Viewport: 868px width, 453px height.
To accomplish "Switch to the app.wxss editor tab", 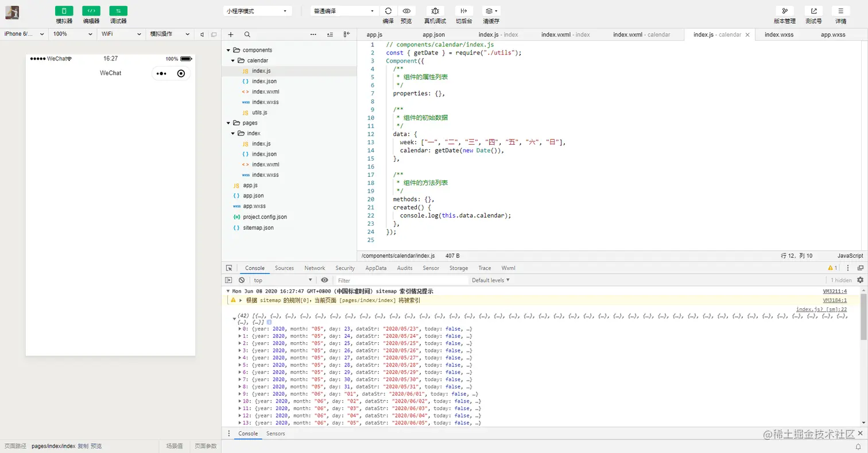I will (833, 34).
